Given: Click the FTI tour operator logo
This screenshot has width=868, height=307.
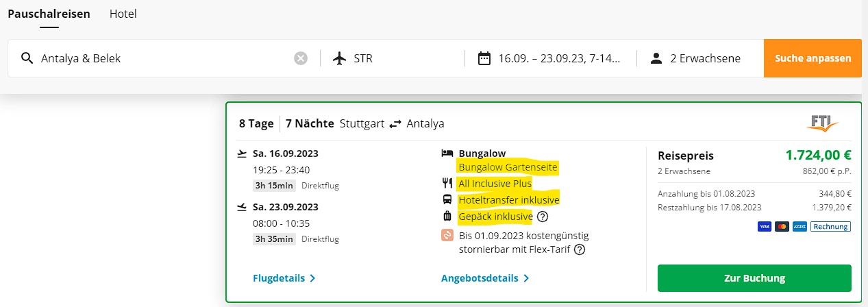Looking at the screenshot, I should [x=822, y=124].
